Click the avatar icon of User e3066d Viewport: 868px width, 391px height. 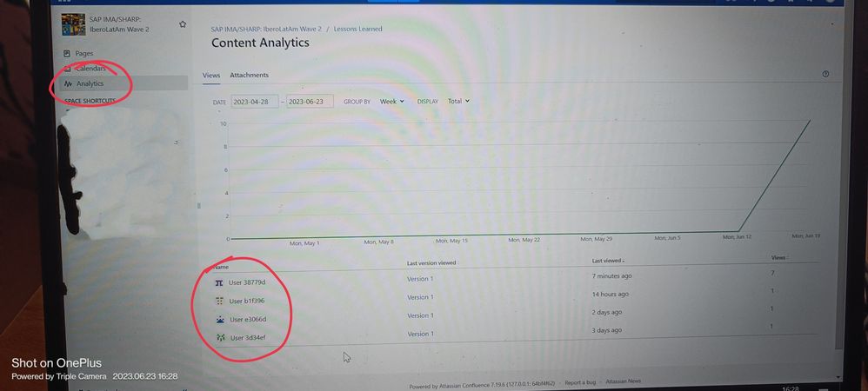click(x=220, y=320)
